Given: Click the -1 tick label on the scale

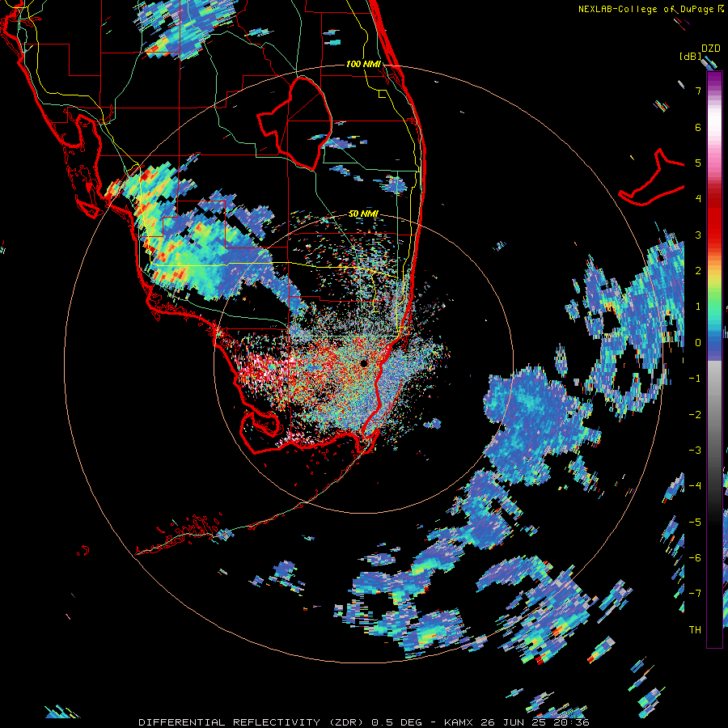Looking at the screenshot, I should (x=695, y=379).
